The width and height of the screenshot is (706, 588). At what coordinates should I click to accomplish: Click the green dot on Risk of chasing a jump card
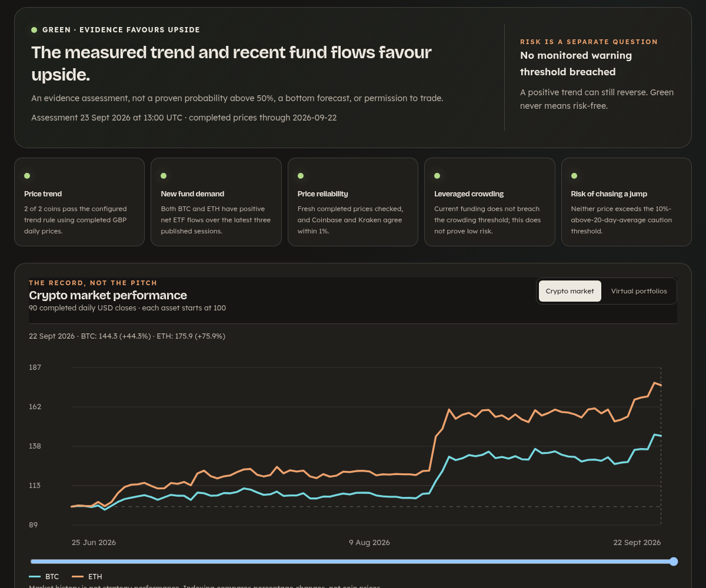[x=574, y=176]
